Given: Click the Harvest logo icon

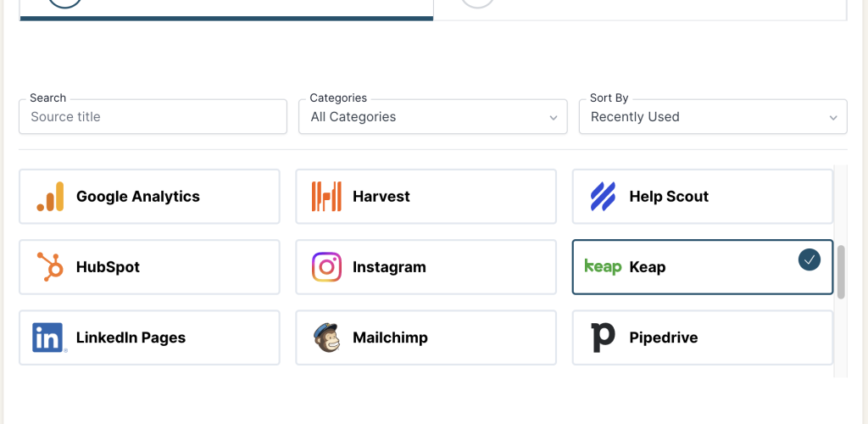Looking at the screenshot, I should click(326, 197).
